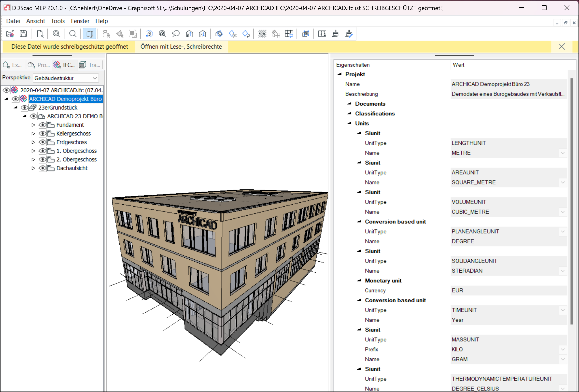
Task: Open the METRE name dropdown arrow
Action: click(x=563, y=153)
